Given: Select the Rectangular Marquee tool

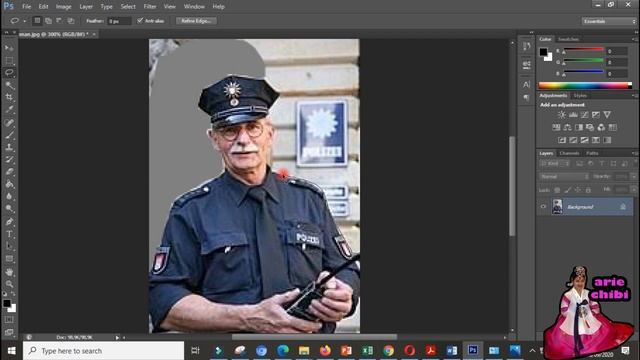Looking at the screenshot, I should (9, 61).
